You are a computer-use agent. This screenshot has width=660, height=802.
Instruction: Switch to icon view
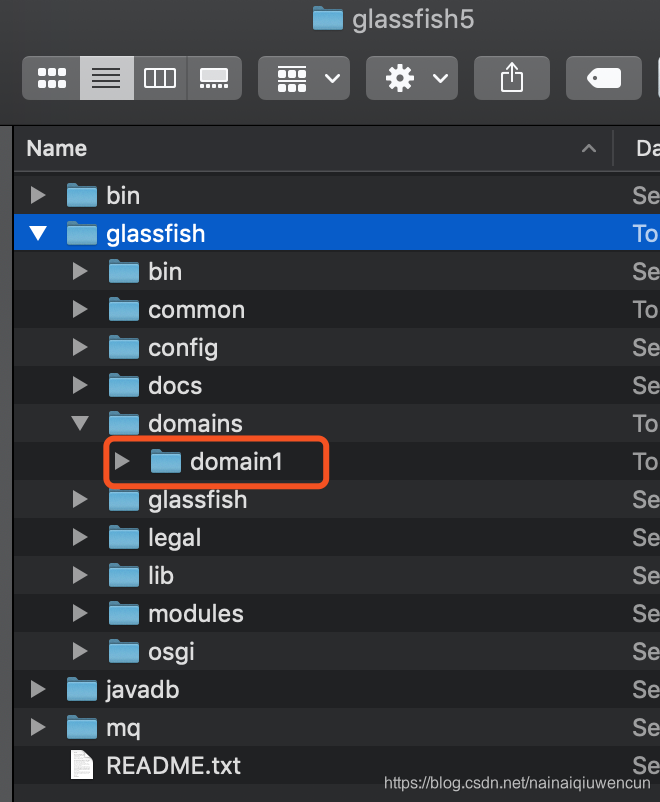(x=52, y=78)
